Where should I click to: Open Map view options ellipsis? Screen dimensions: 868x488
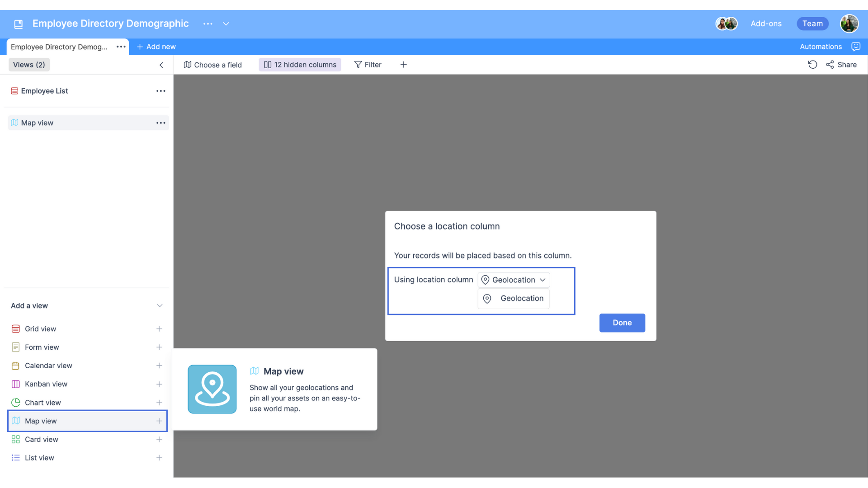161,123
